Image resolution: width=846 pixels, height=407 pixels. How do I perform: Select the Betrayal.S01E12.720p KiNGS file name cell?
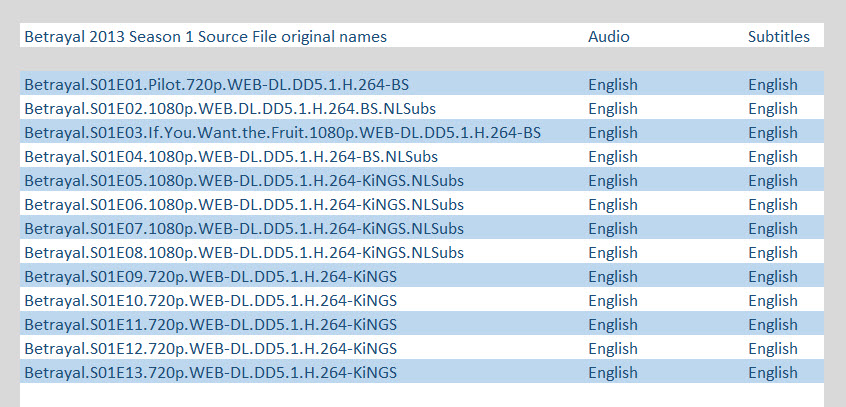[x=210, y=349]
